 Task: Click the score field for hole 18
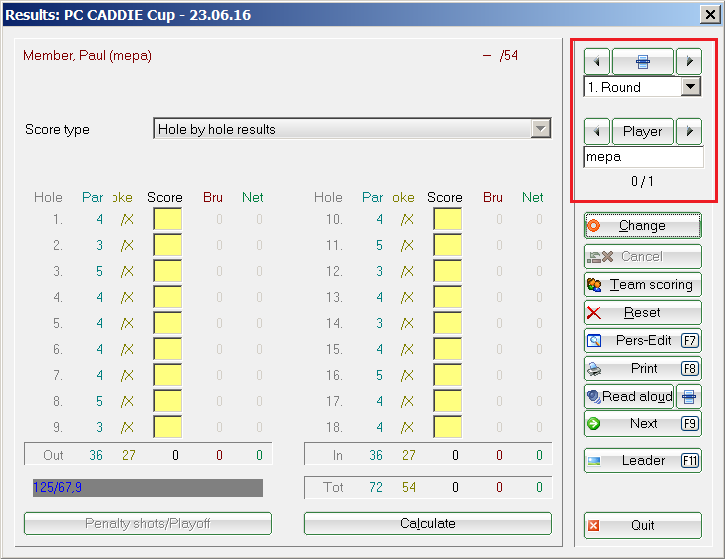point(448,427)
